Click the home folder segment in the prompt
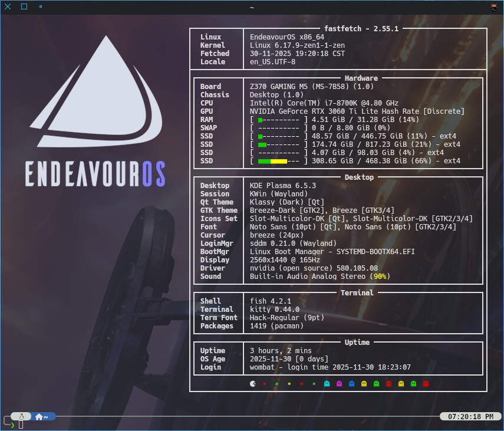 click(x=42, y=416)
